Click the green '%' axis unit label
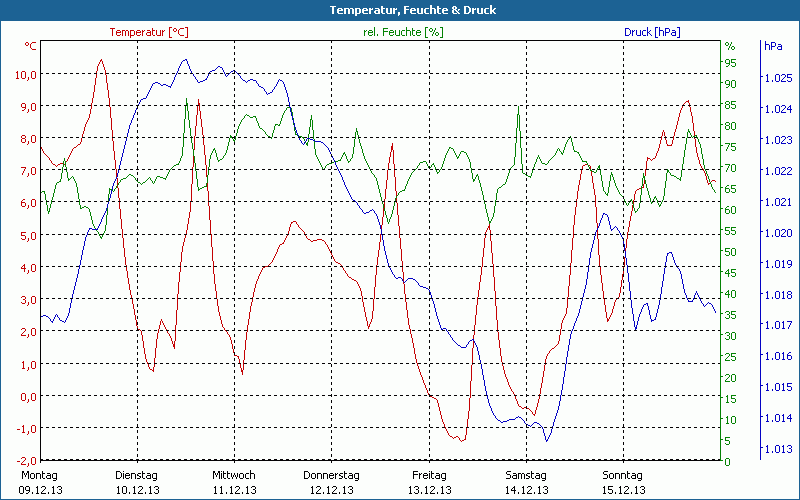Viewport: 800px width, 500px height. click(x=730, y=46)
